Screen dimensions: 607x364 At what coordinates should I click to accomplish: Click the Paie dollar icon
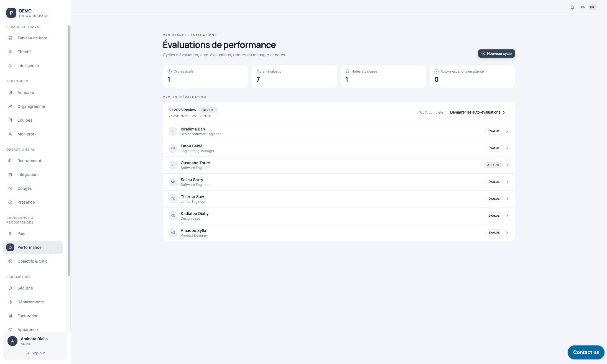pos(10,234)
